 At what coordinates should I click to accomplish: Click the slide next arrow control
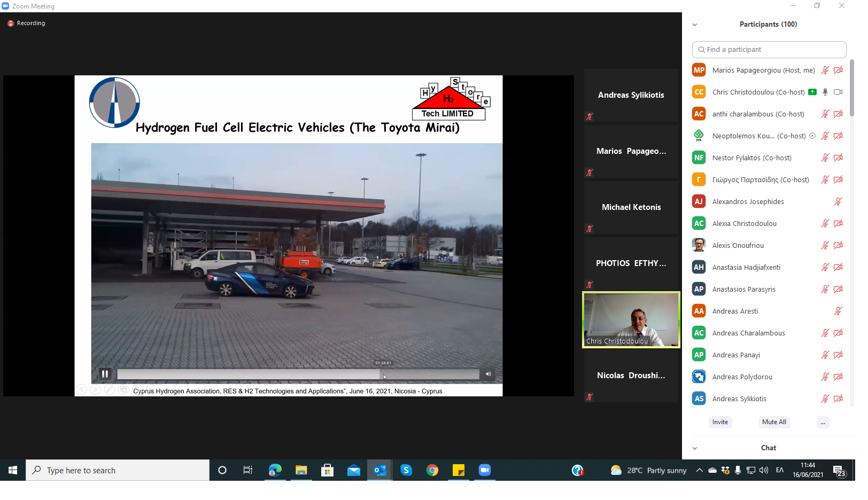click(95, 390)
